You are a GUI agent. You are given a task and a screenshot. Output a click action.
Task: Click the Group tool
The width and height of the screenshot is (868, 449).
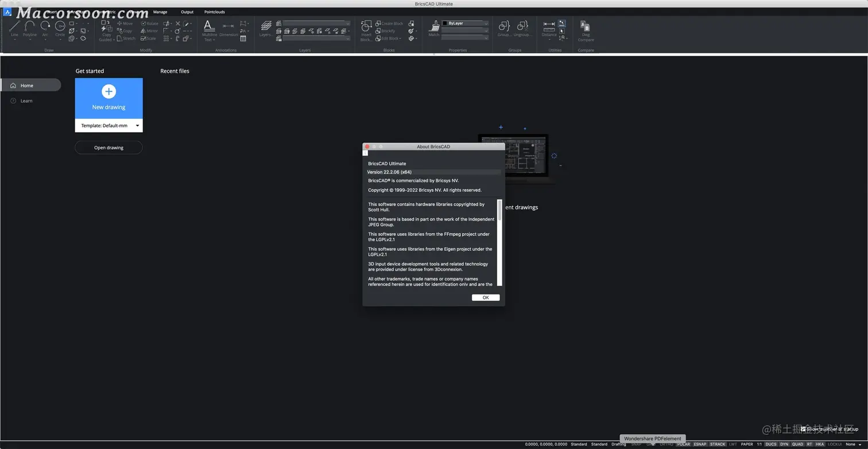pyautogui.click(x=504, y=29)
